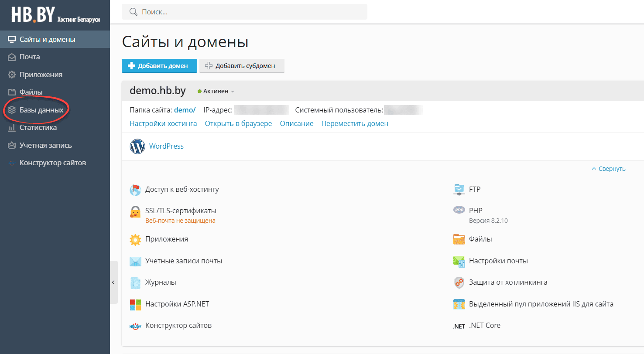This screenshot has width=644, height=354.
Task: Click the WordPress logo icon
Action: click(x=137, y=146)
